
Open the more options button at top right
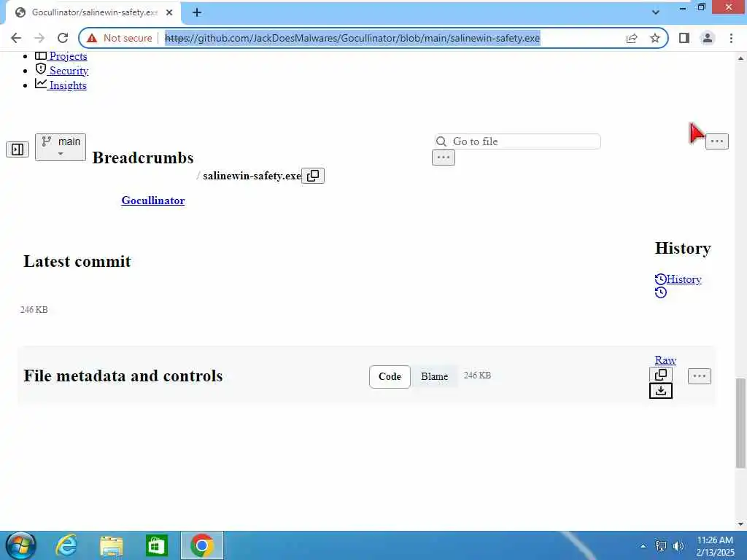point(717,141)
